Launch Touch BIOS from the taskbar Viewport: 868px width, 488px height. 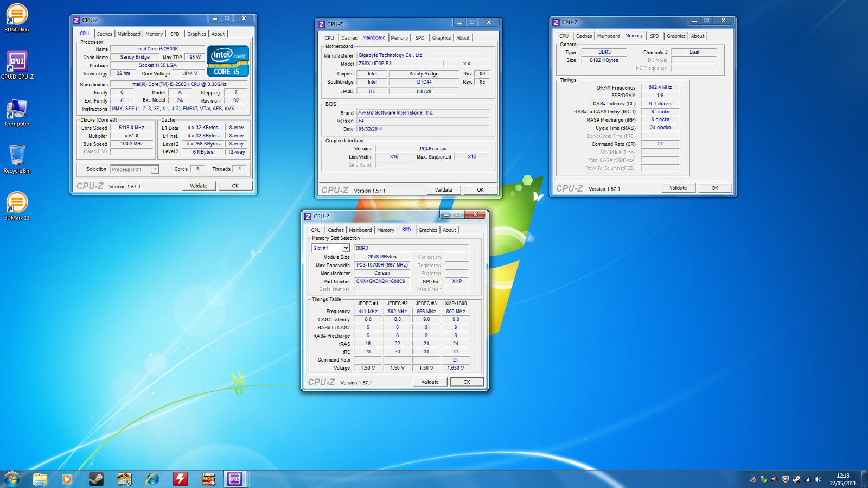click(x=208, y=479)
